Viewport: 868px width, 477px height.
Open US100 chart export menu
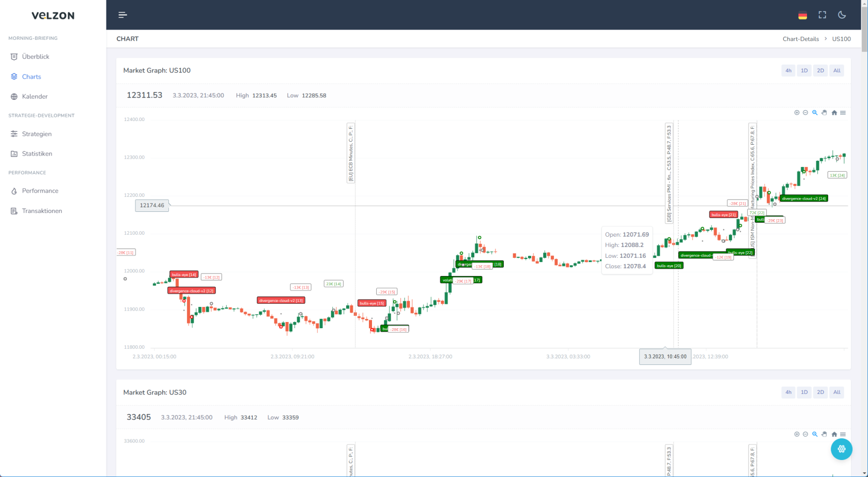pos(843,113)
